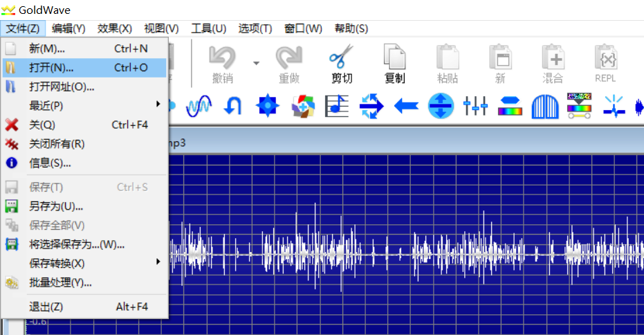Click the blue arched gate icon
This screenshot has height=335, width=644.
(544, 107)
